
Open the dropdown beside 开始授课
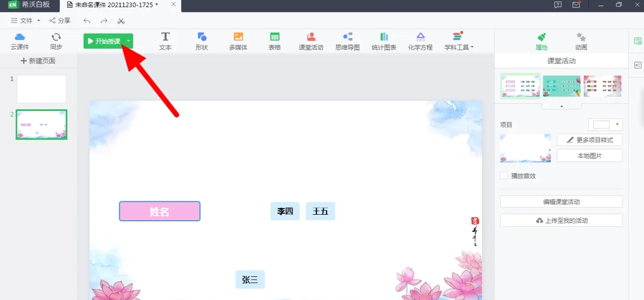click(x=128, y=42)
